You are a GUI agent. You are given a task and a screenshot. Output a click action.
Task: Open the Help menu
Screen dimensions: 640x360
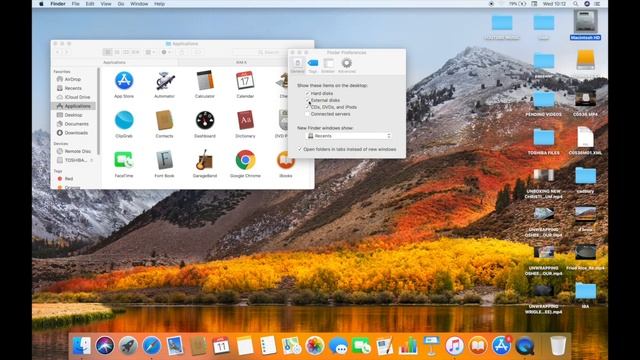click(160, 4)
